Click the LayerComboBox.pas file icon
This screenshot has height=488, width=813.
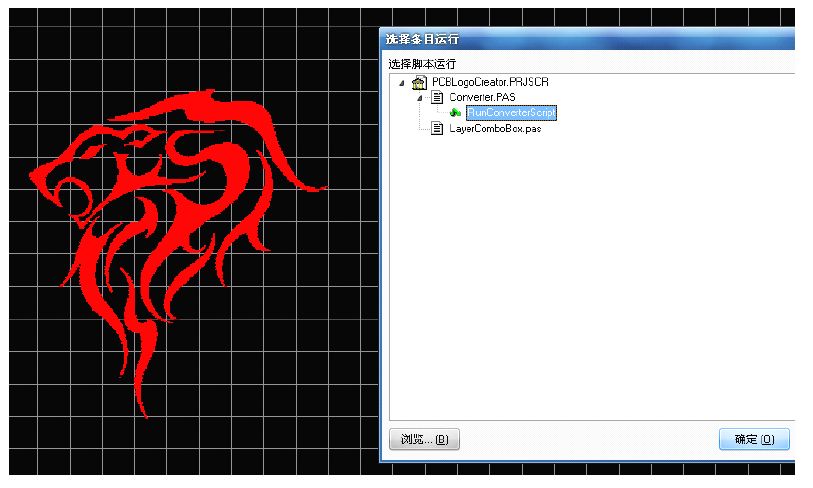437,129
